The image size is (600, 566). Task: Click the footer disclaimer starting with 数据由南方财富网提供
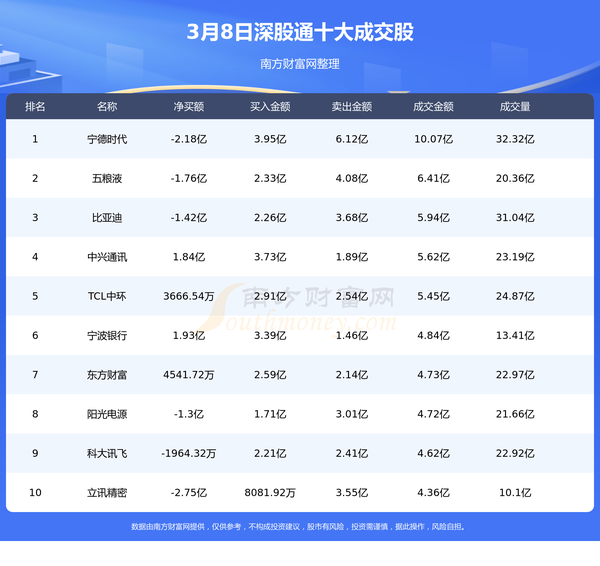point(298,527)
